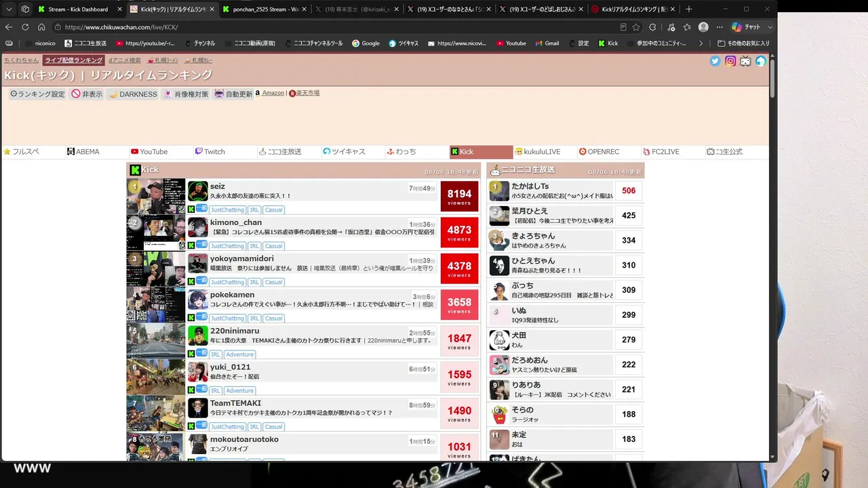Viewport: 868px width, 488px height.
Task: Open seiz's streamer avatar
Action: click(198, 191)
